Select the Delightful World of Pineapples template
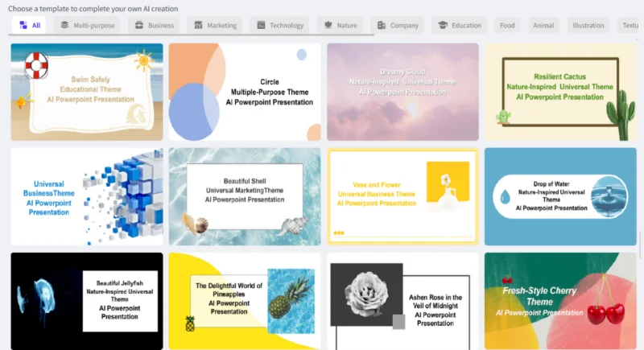This screenshot has width=644, height=350. (245, 301)
